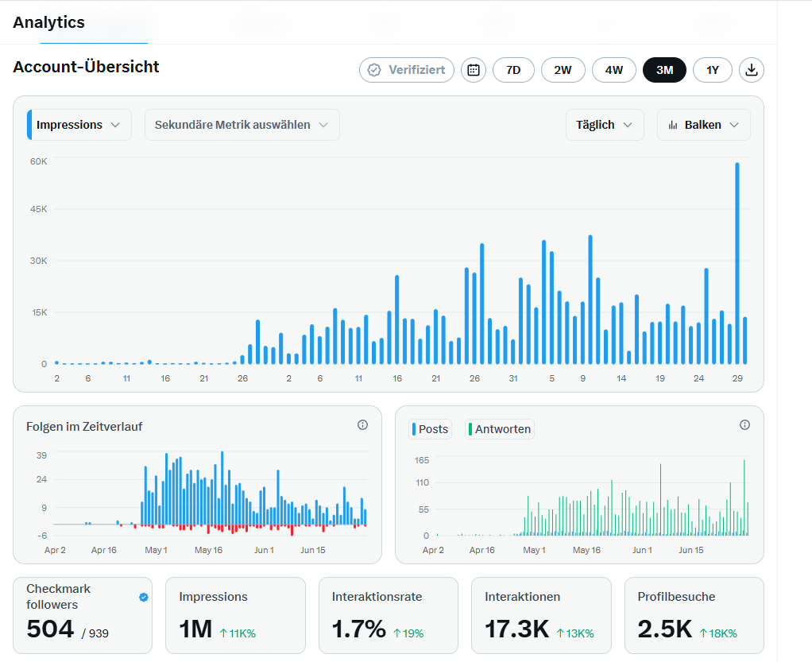Open the Impressions 1M summary card
The height and width of the screenshot is (662, 812).
pyautogui.click(x=235, y=615)
